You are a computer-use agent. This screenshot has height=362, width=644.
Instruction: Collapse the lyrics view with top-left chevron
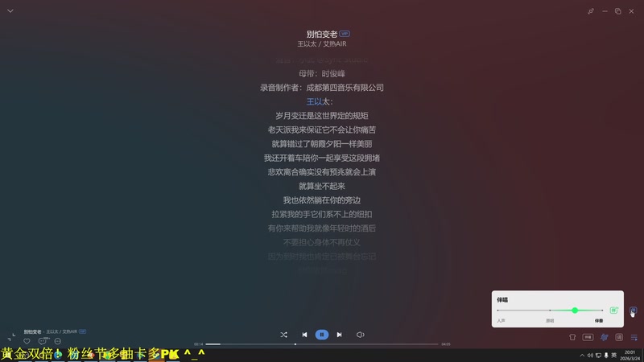10,11
